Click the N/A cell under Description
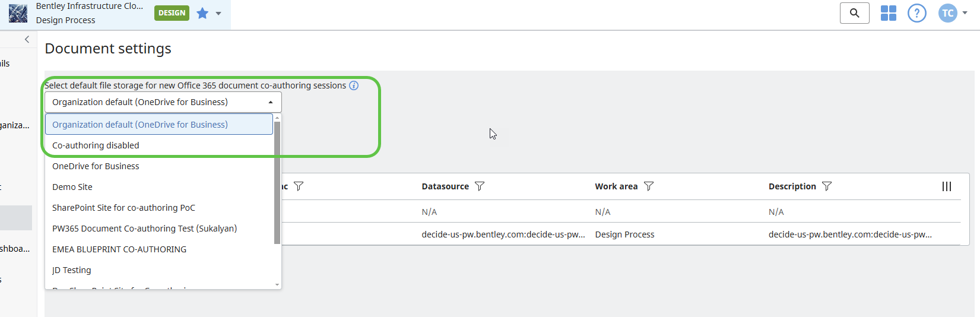980x317 pixels. coord(776,212)
